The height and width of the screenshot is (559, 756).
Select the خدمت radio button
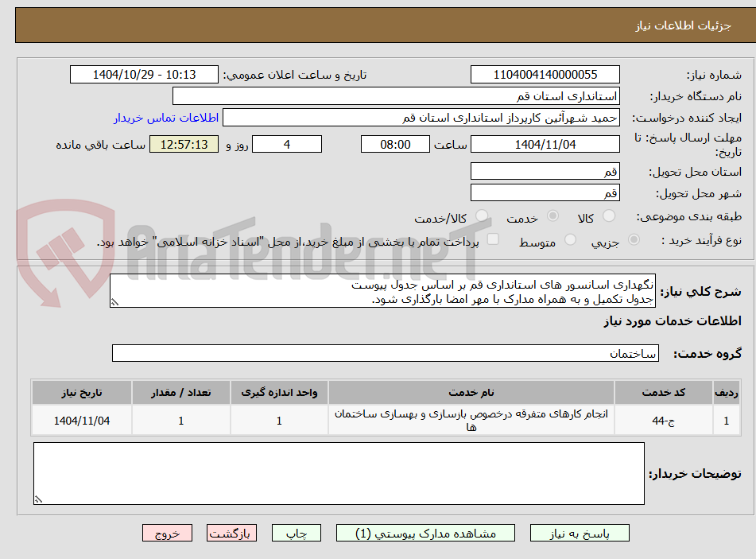(x=552, y=216)
